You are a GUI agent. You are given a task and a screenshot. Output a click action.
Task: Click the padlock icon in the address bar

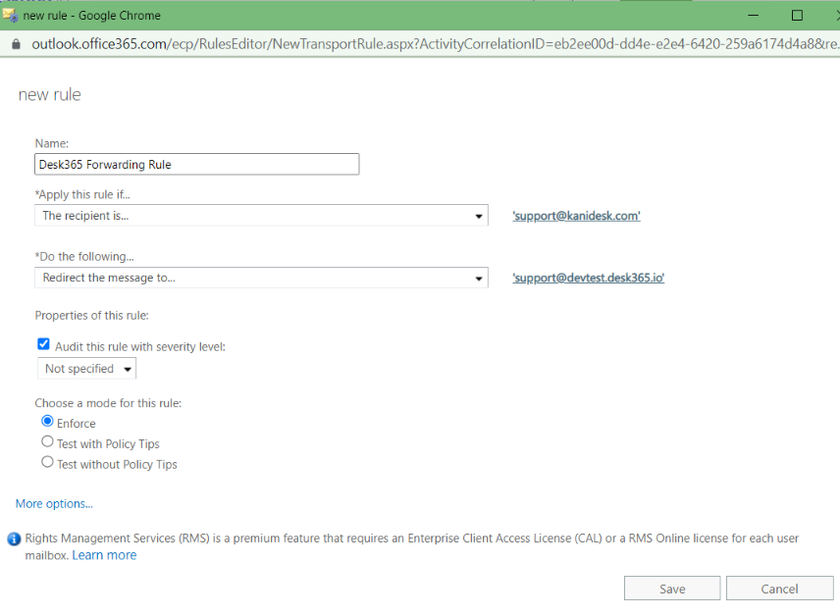coord(20,44)
